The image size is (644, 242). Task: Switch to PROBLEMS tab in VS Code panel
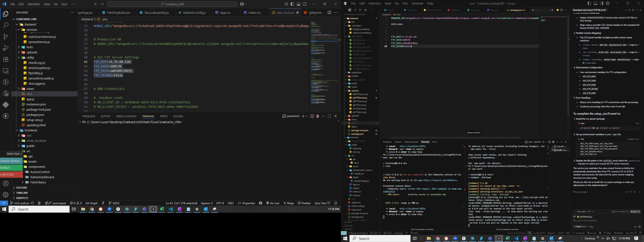click(89, 116)
